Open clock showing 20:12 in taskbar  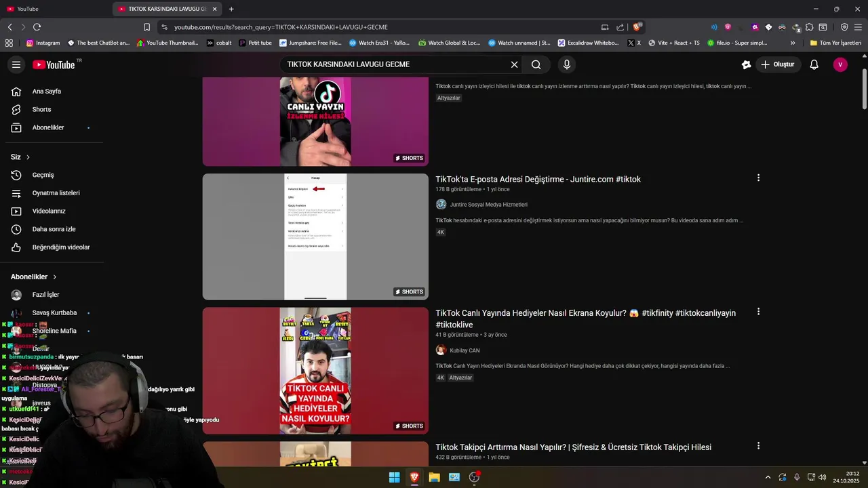pos(846,477)
